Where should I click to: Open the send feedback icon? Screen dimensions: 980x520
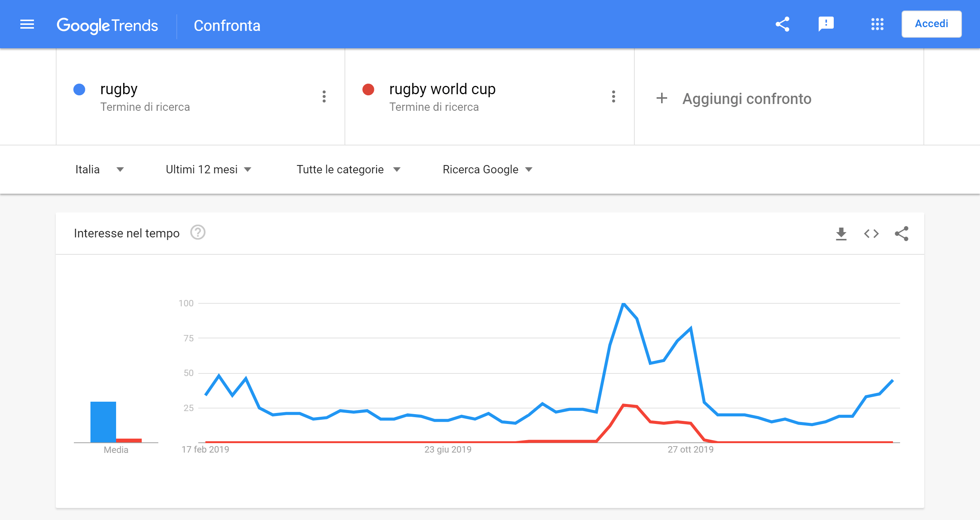[826, 24]
